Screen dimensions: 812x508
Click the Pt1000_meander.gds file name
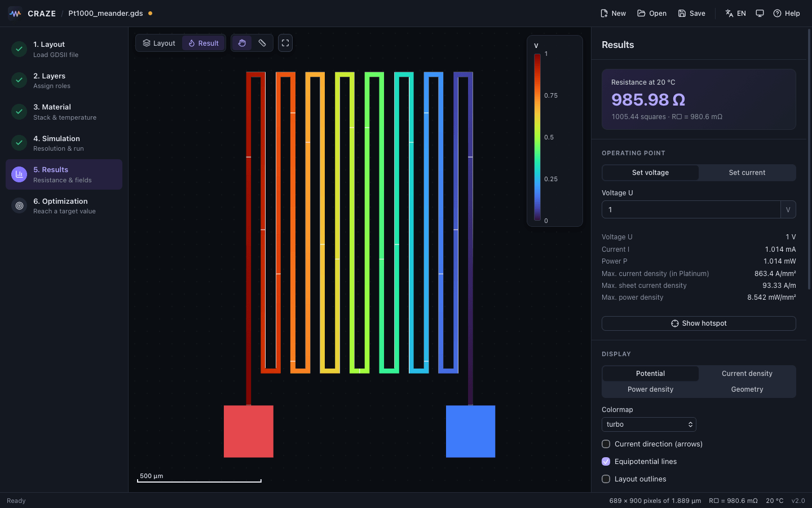pyautogui.click(x=105, y=13)
